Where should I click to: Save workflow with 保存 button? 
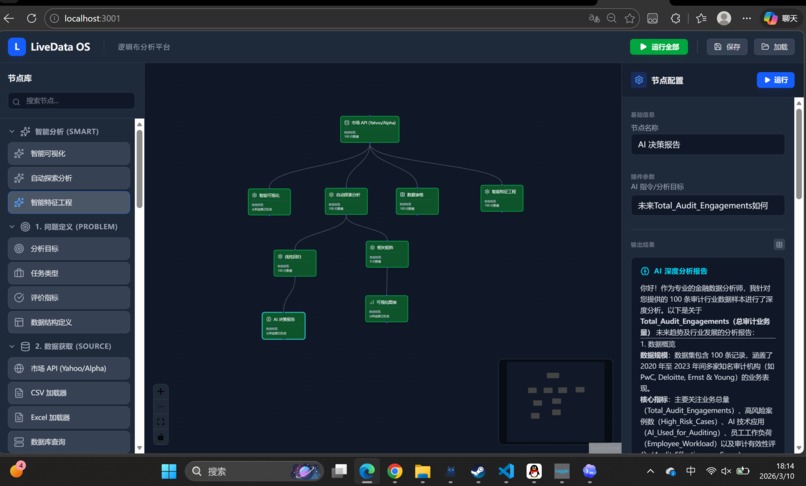[727, 47]
